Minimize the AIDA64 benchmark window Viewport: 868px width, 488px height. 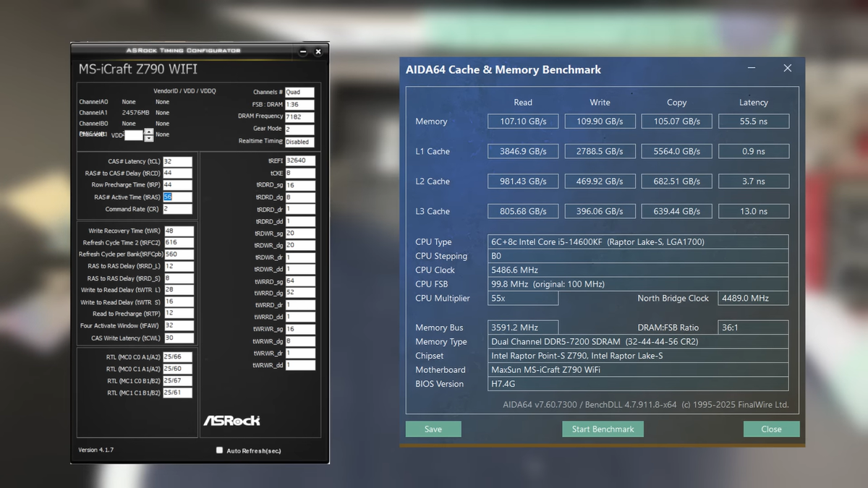[x=752, y=69]
